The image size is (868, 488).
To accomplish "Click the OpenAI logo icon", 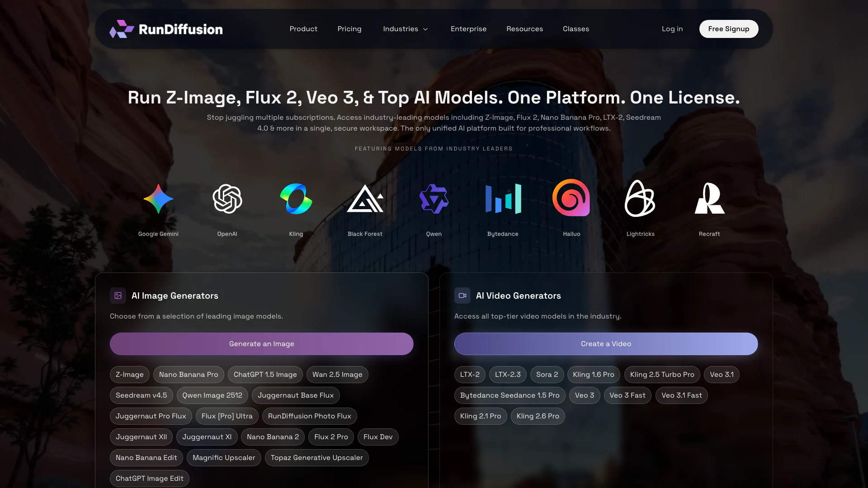I will tap(227, 199).
